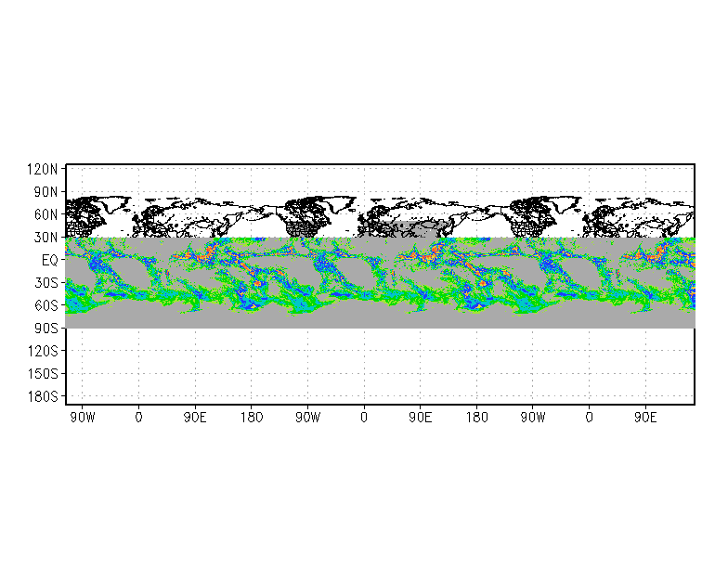The image size is (728, 568).
Task: Click the leftmost 90W longitude label
Action: coord(83,418)
